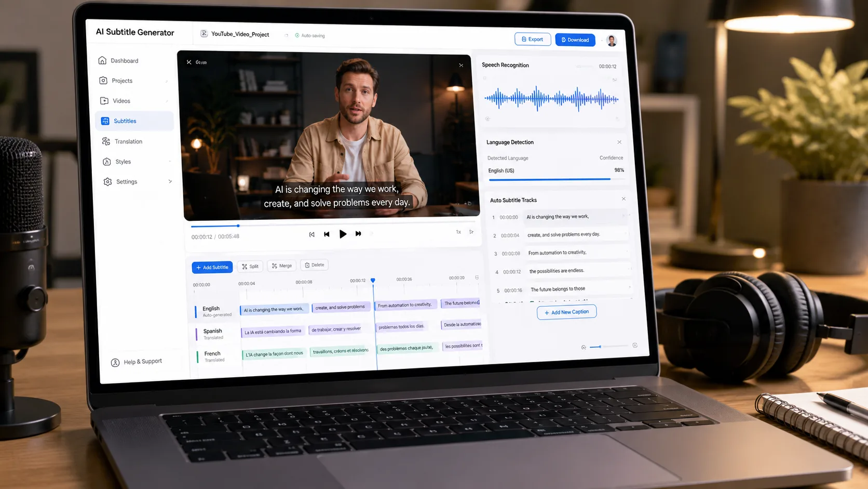Click the Add Subtitle button
This screenshot has width=868, height=489.
tap(212, 267)
